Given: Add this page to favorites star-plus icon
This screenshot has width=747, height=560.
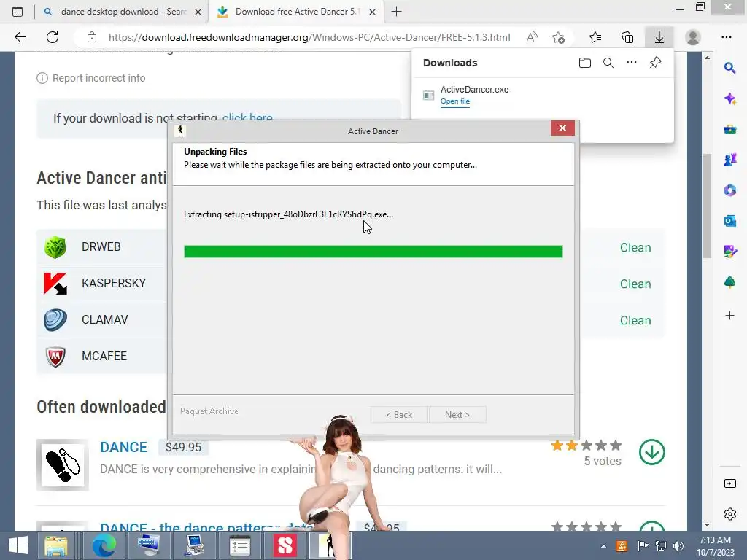Looking at the screenshot, I should click(558, 37).
